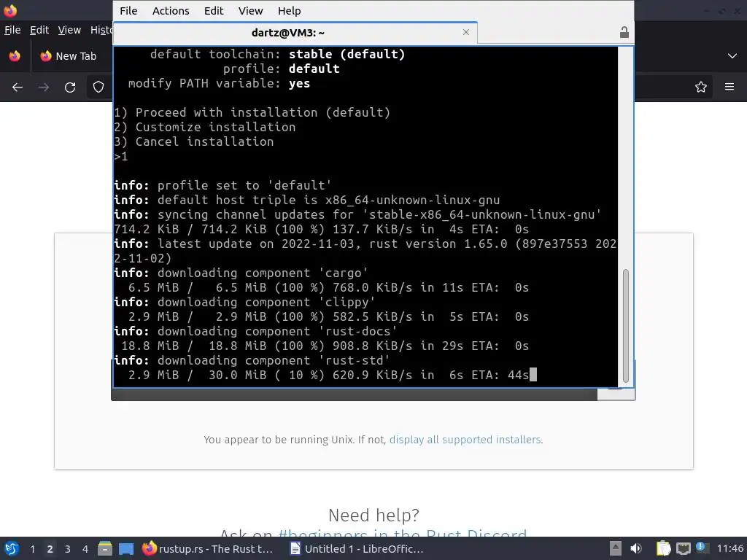Click Firefox View icon in tab bar
Viewport: 747px width, 560px height.
pos(15,56)
